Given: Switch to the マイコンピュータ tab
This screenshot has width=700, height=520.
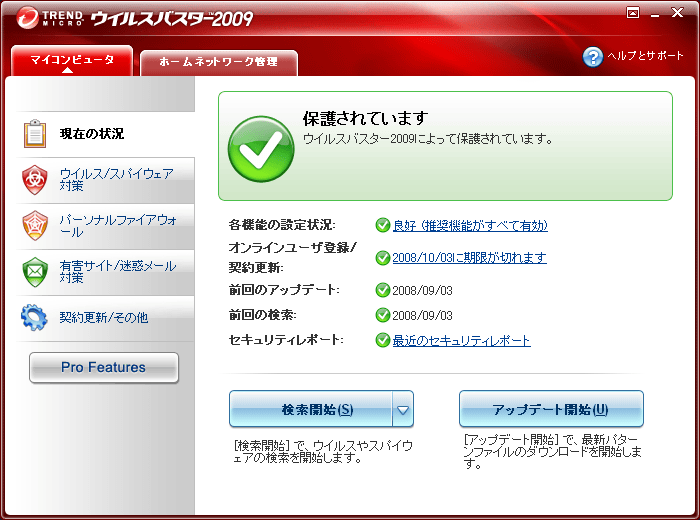Looking at the screenshot, I should 72,61.
